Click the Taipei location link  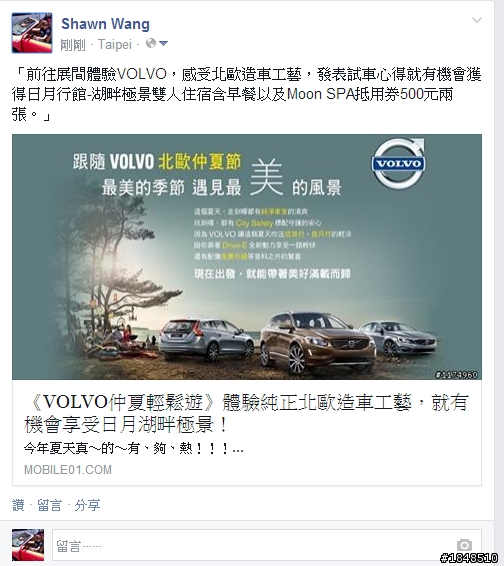click(x=115, y=45)
